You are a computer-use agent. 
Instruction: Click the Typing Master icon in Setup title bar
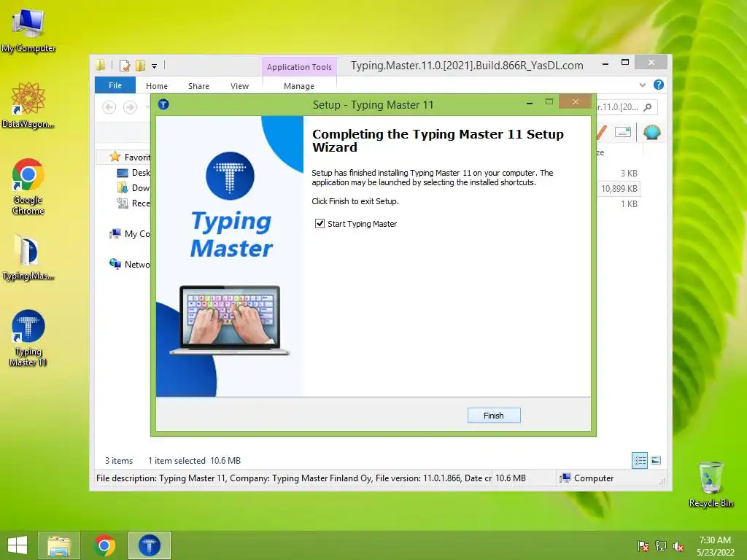click(163, 104)
